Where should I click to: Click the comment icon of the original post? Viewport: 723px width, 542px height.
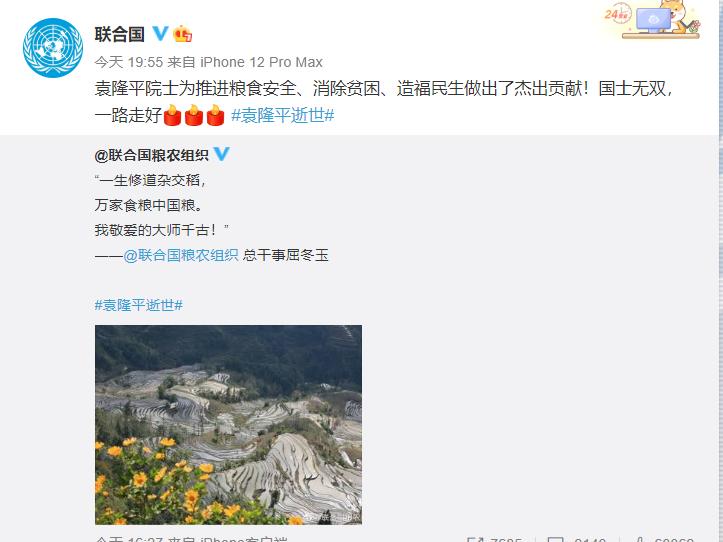[555, 540]
